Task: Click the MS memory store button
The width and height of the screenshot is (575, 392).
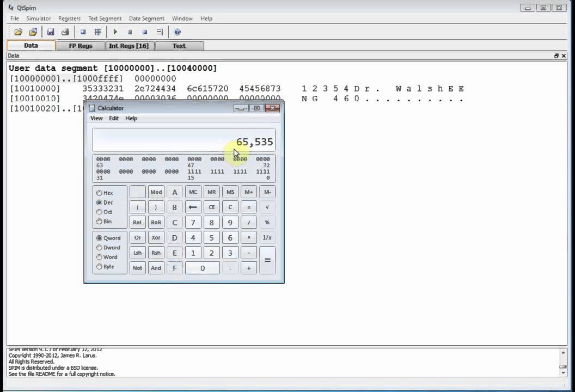Action: point(230,192)
